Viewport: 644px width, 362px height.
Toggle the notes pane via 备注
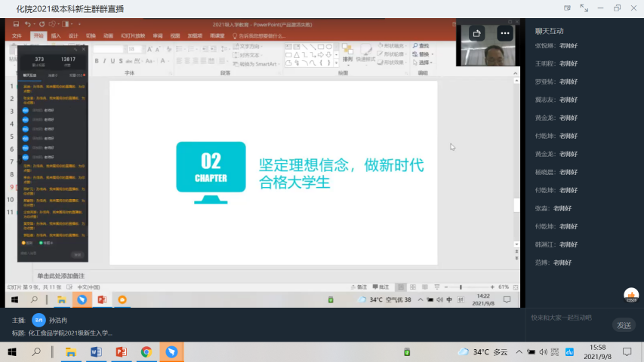click(359, 287)
